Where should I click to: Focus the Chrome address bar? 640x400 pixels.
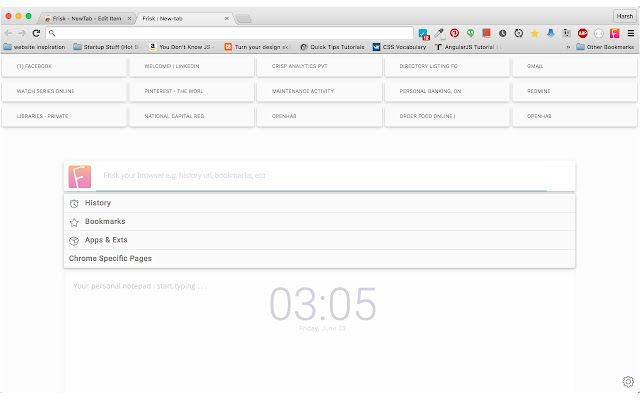point(229,33)
